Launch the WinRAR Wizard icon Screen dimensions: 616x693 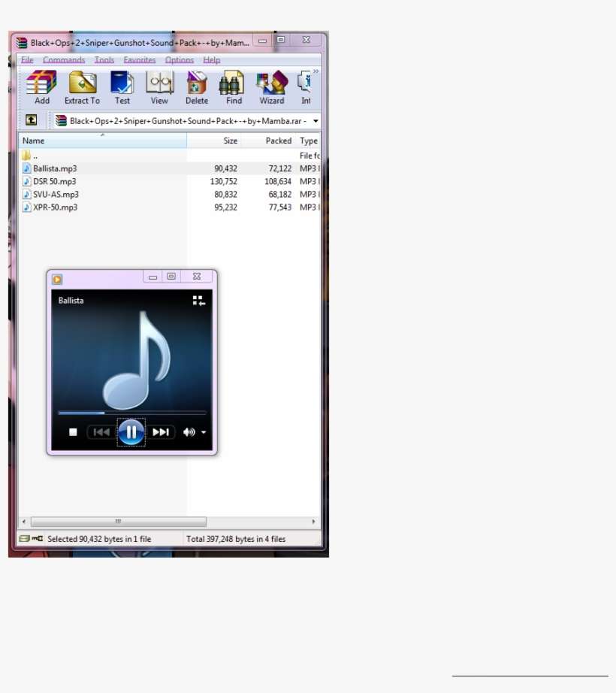(x=270, y=86)
